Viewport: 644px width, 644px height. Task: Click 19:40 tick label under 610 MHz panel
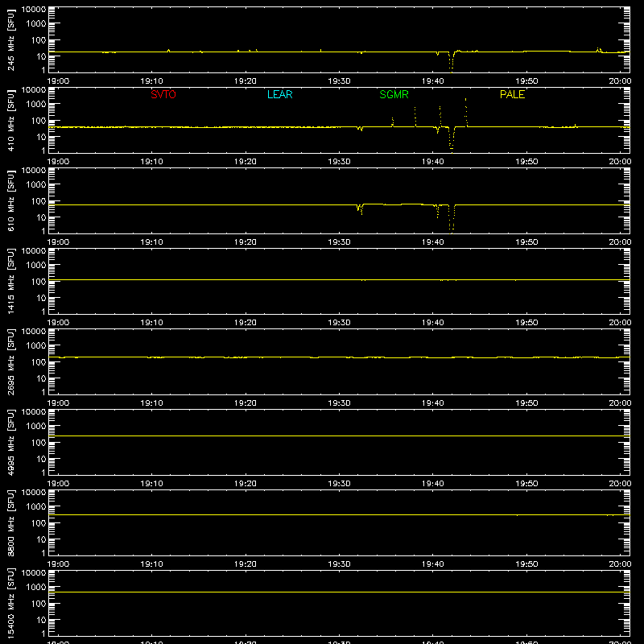click(x=432, y=242)
